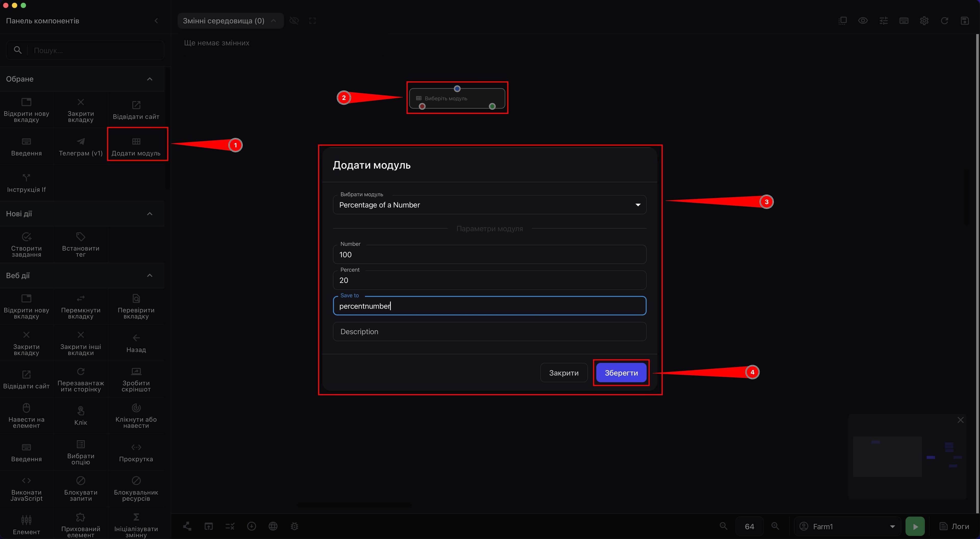This screenshot has height=539, width=980.
Task: Click the green run play button
Action: pyautogui.click(x=915, y=526)
